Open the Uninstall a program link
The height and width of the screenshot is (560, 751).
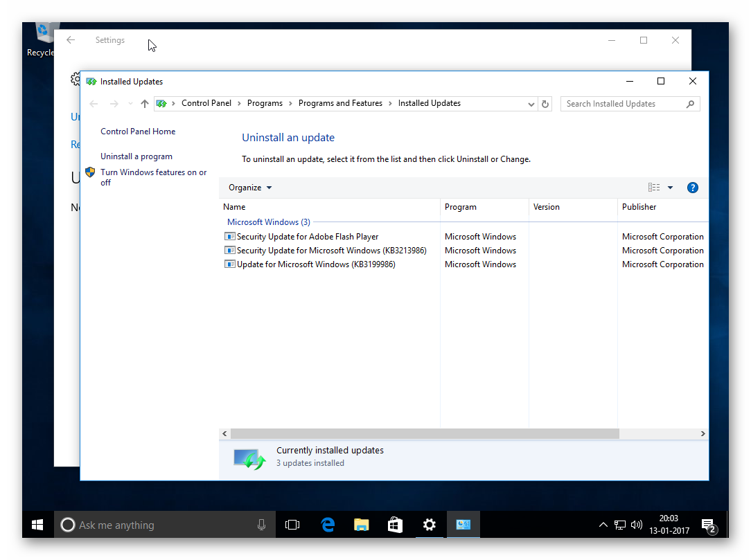coord(136,156)
